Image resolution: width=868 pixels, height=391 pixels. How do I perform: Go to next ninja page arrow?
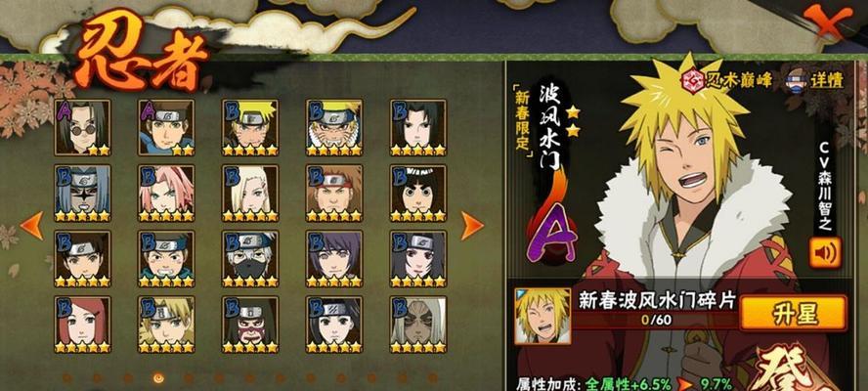click(472, 226)
